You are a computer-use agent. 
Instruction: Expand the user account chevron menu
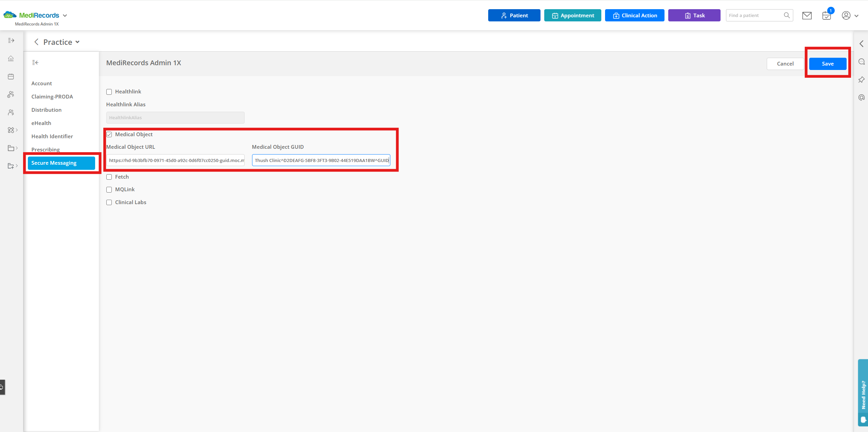pyautogui.click(x=856, y=16)
